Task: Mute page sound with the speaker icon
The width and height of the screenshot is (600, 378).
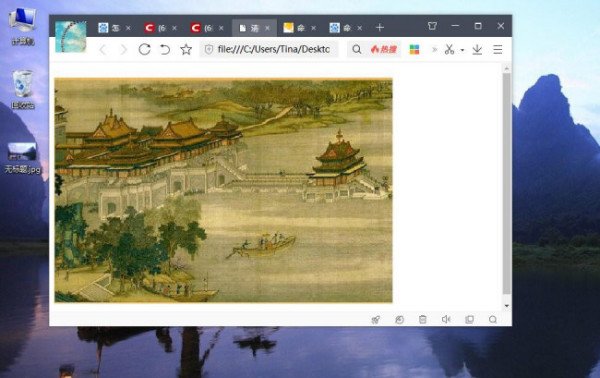Action: click(446, 319)
